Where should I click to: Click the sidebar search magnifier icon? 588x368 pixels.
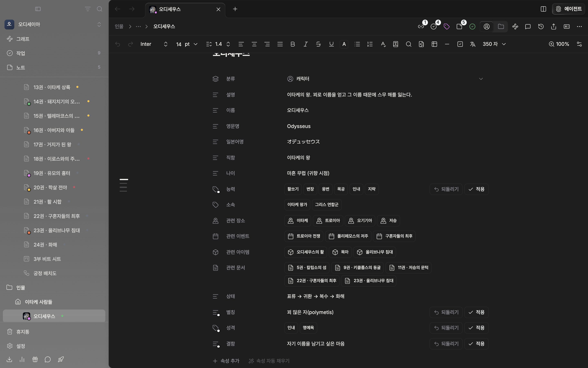[100, 9]
